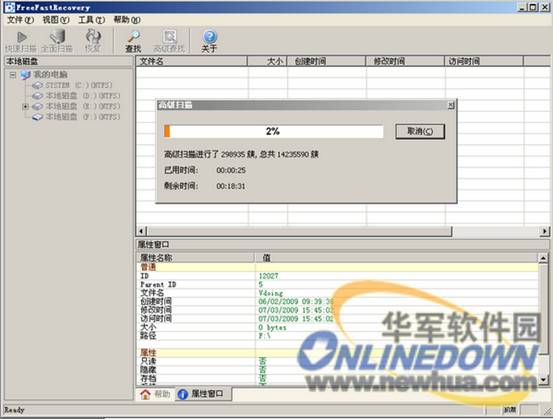This screenshot has height=419, width=553.
Task: Sort by the 大小 column header
Action: tap(267, 61)
